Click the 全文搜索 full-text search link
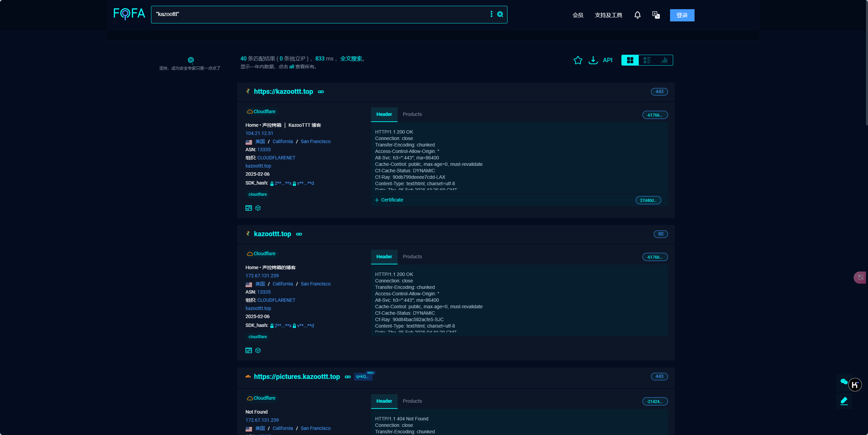Viewport: 868px width, 435px height. (351, 58)
